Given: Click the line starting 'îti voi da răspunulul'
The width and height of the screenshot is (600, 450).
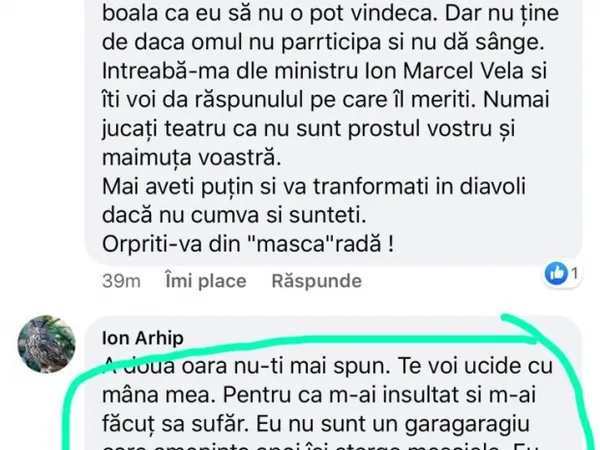Looking at the screenshot, I should click(326, 100).
